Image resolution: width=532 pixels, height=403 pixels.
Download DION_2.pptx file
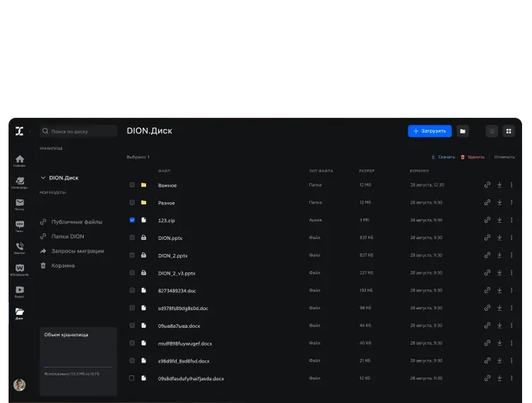click(499, 255)
